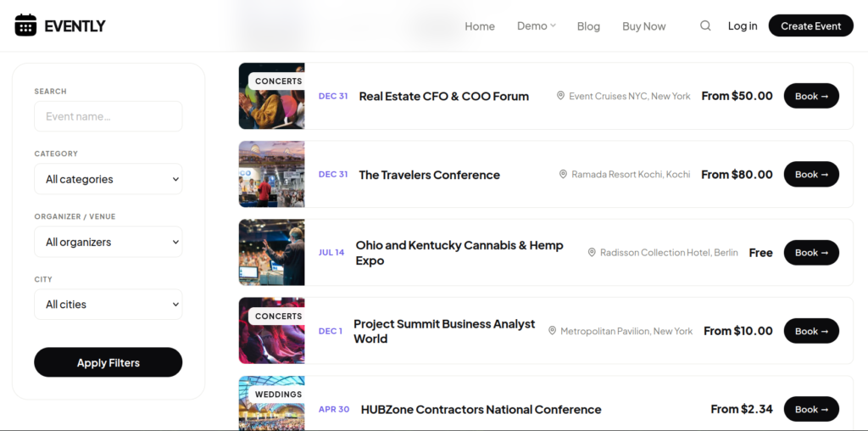Screen dimensions: 868x431
Task: Click HUBZone Contractors National Conference title
Action: [481, 410]
